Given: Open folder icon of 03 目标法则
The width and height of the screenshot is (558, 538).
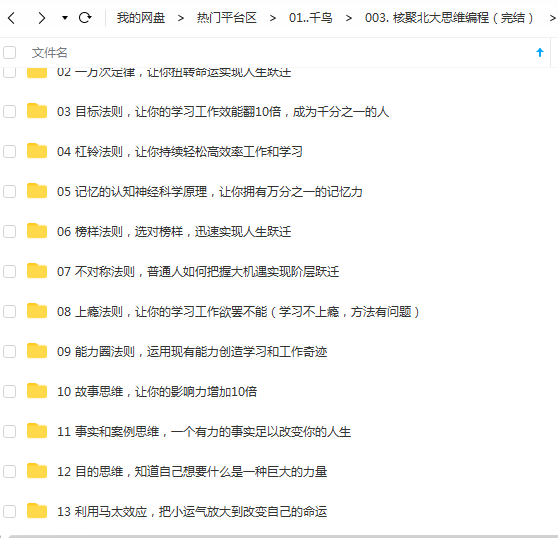Looking at the screenshot, I should coord(37,111).
